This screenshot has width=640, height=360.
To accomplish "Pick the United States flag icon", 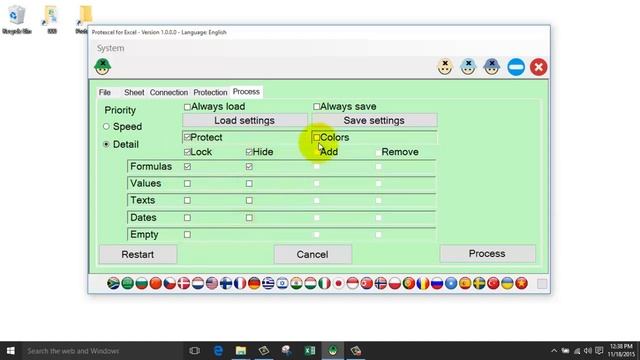I will tap(212, 283).
